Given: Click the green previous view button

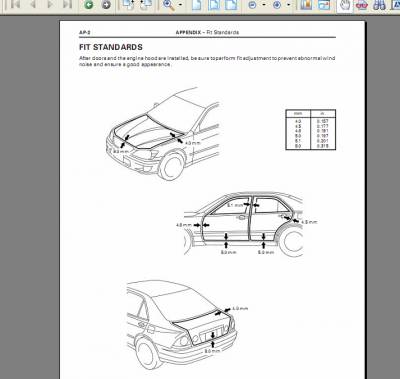Looking at the screenshot, I should pyautogui.click(x=88, y=5).
